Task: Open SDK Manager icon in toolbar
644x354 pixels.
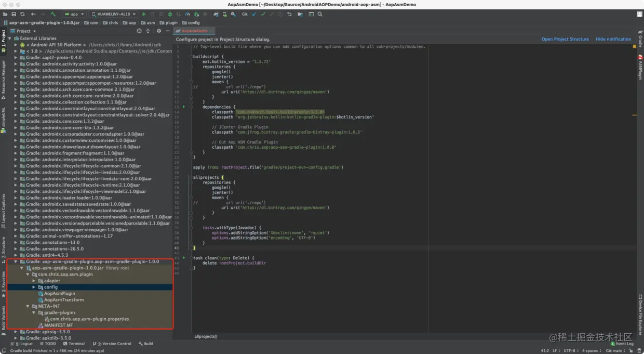Action: pos(233,14)
